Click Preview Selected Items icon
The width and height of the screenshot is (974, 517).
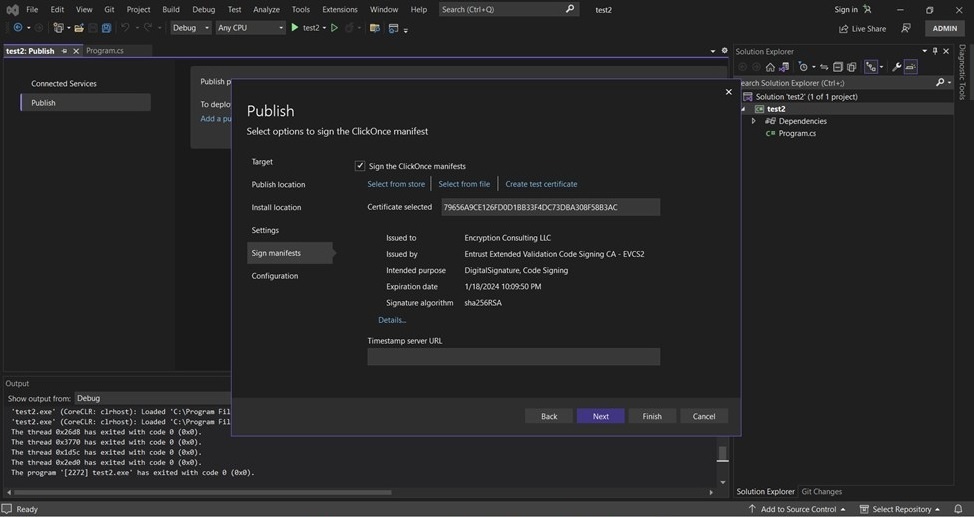(910, 67)
